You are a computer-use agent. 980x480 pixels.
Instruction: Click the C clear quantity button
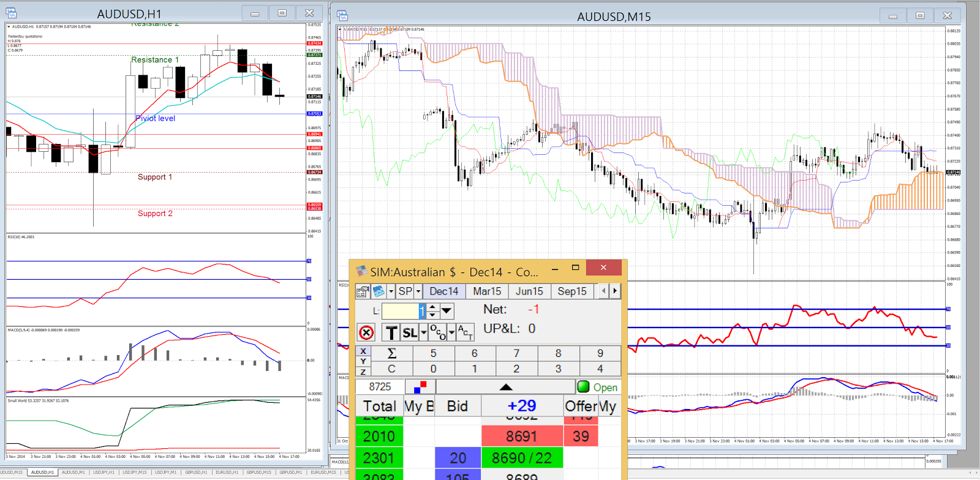tap(392, 369)
